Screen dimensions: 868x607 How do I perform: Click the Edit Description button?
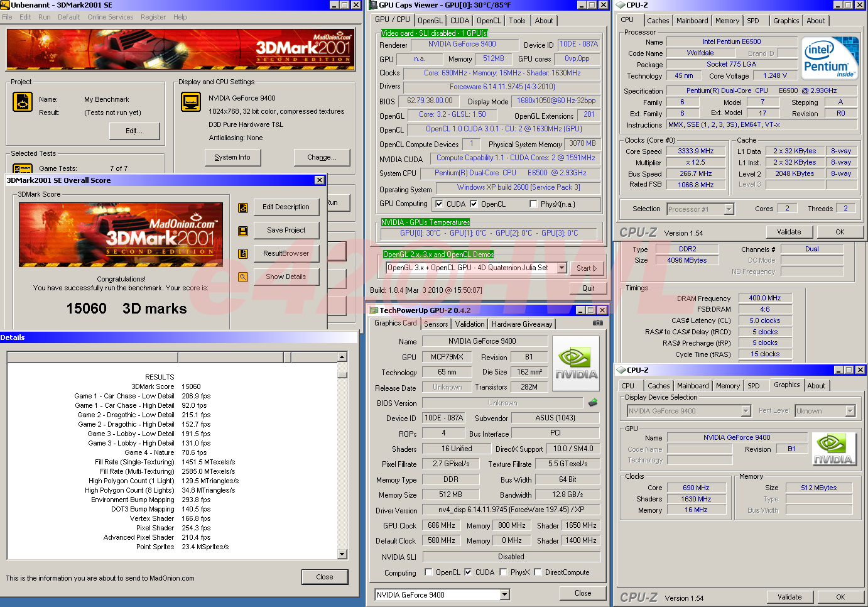pyautogui.click(x=286, y=207)
